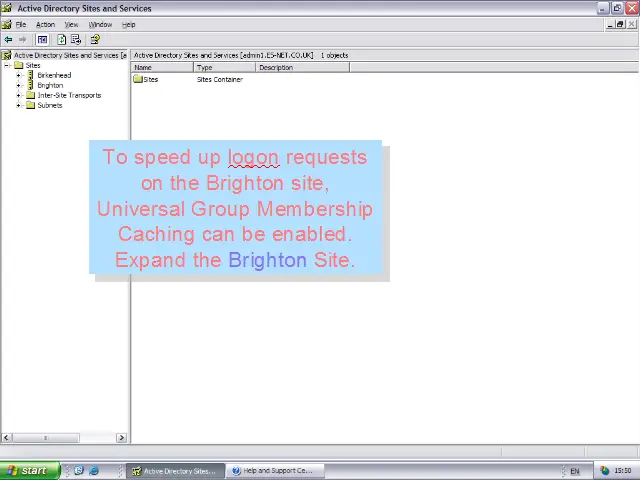This screenshot has width=640, height=480.
Task: Select the Birkenhead tree item
Action: [x=54, y=75]
